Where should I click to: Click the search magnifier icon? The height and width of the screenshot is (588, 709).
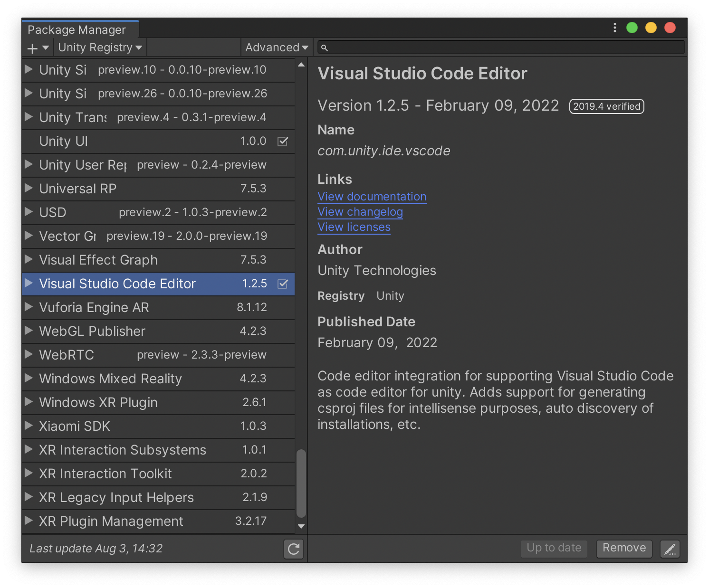(325, 48)
